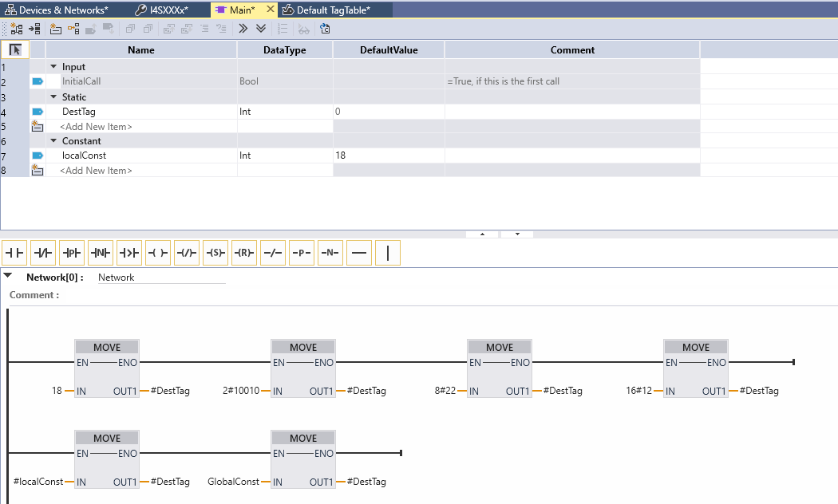
Task: Insert a normally closed contact
Action: pyautogui.click(x=43, y=254)
